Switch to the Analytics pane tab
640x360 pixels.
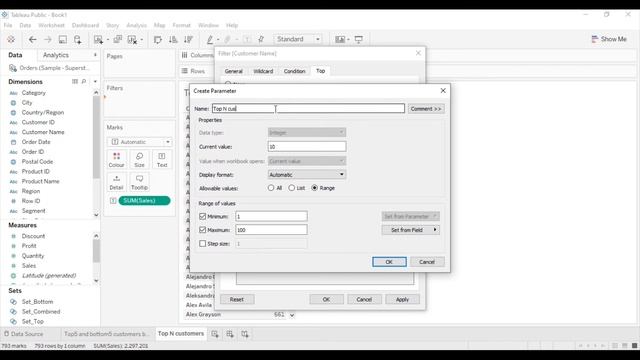pos(56,55)
